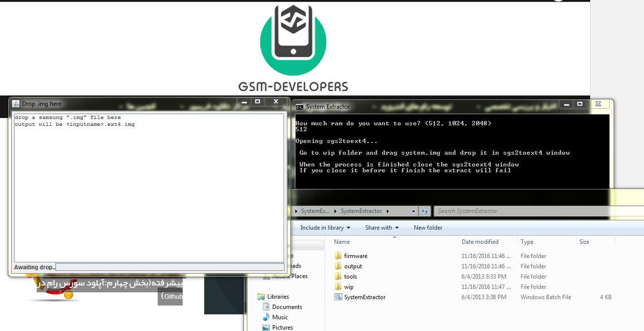This screenshot has height=331, width=644.
Task: Click the Pictures library icon
Action: tap(266, 328)
